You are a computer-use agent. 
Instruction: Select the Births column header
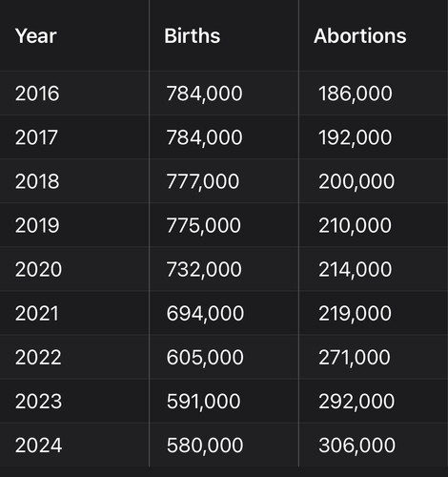point(192,35)
